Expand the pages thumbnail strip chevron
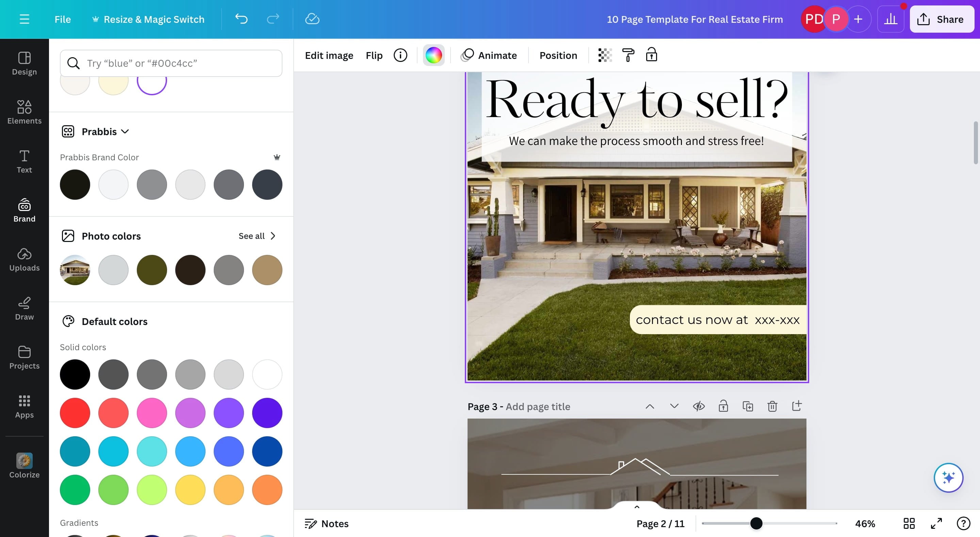Screen dimensions: 980x537 (637, 507)
